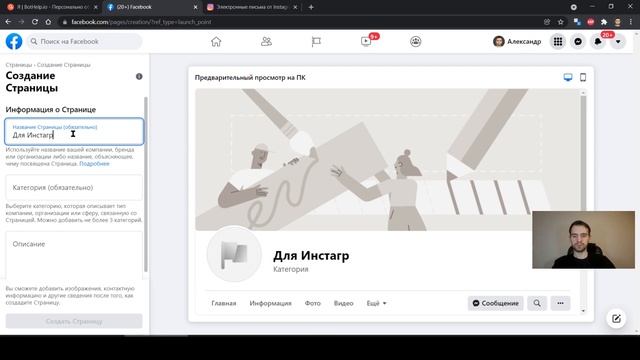Select the Фото tab in preview
The image size is (640, 360).
pyautogui.click(x=313, y=303)
